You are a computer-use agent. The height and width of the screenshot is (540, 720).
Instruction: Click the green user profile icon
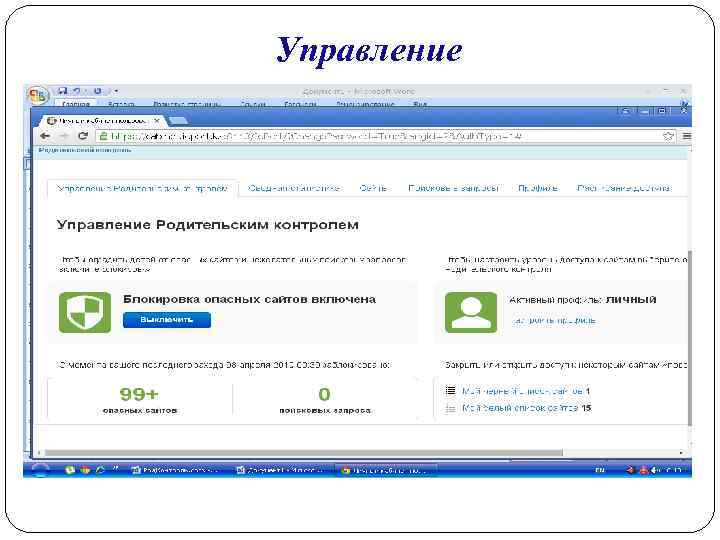click(x=471, y=312)
